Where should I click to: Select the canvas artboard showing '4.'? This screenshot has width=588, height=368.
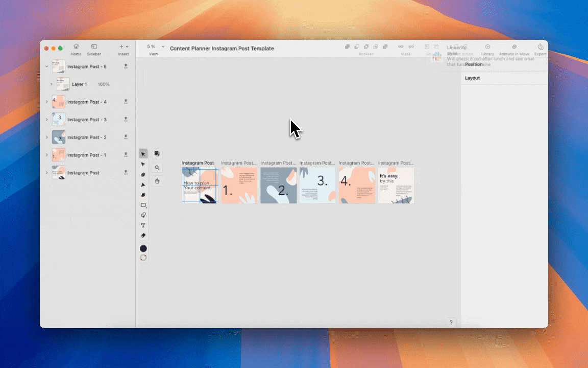(x=357, y=186)
